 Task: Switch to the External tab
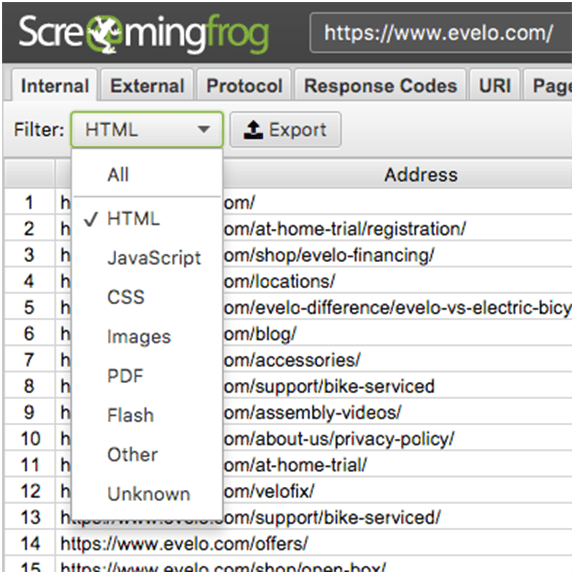147,85
